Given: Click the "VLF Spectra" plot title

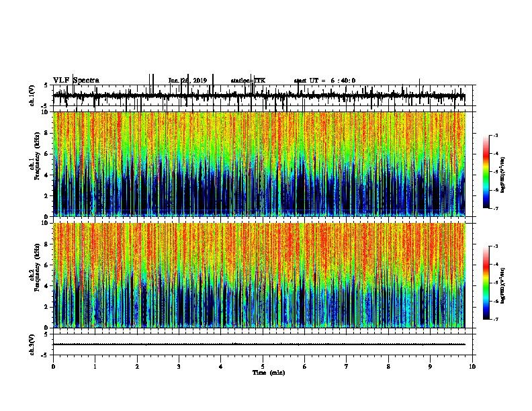Looking at the screenshot, I should (x=76, y=80).
